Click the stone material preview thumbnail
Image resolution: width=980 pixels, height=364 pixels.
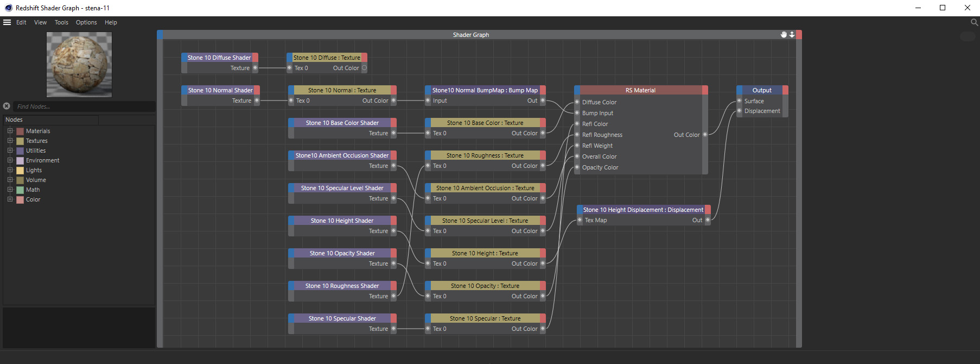point(79,64)
